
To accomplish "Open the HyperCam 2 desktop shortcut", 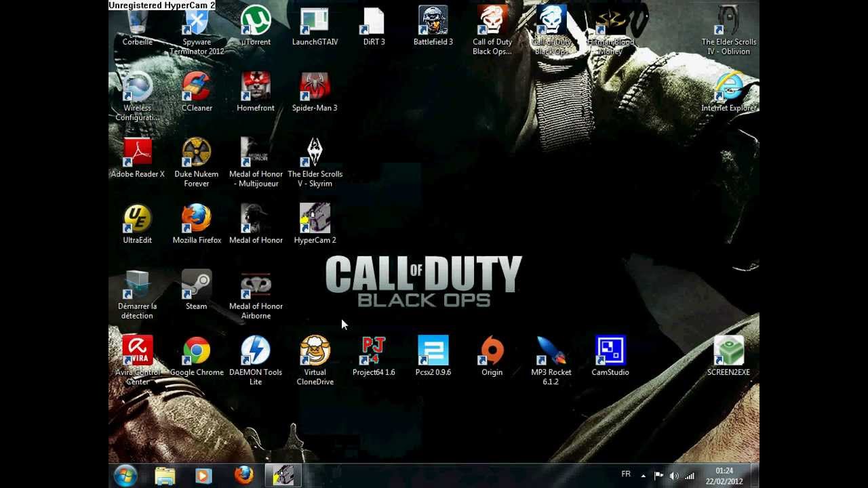I will pyautogui.click(x=315, y=225).
